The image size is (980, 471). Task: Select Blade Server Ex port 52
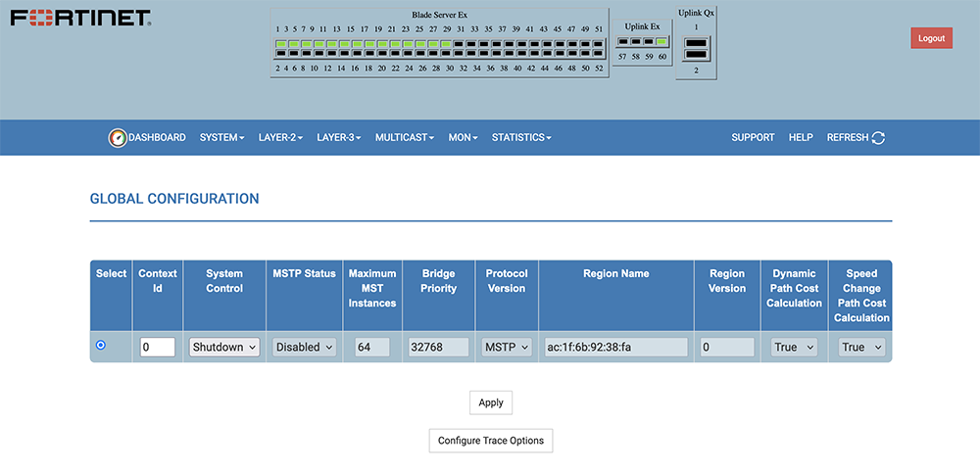[x=599, y=54]
